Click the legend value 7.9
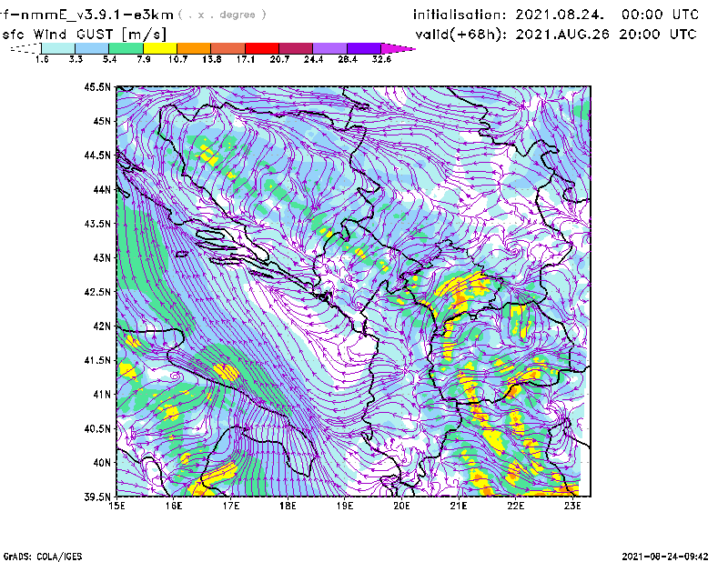Image resolution: width=728 pixels, height=562 pixels. coord(144,59)
